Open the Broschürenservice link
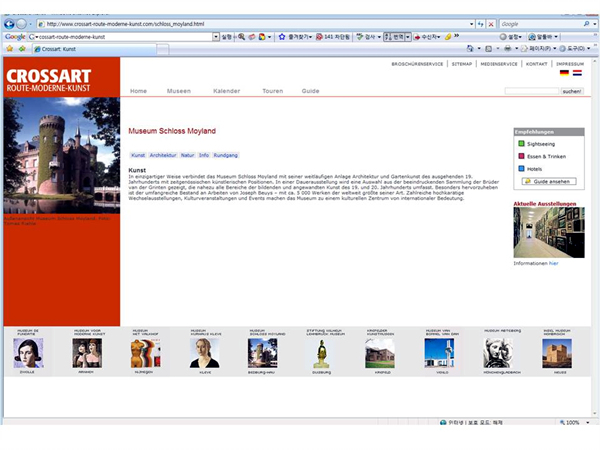The width and height of the screenshot is (600, 450). pos(417,64)
